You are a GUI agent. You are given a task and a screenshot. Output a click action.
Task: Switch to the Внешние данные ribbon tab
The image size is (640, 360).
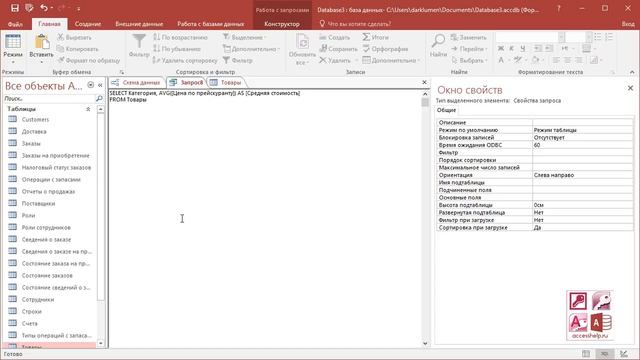click(x=139, y=24)
